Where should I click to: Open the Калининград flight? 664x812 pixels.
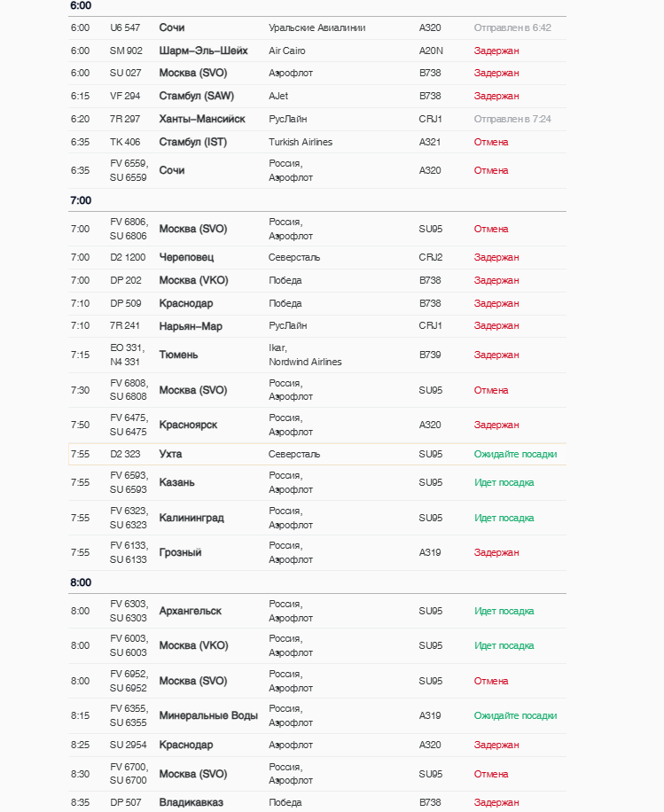(191, 518)
